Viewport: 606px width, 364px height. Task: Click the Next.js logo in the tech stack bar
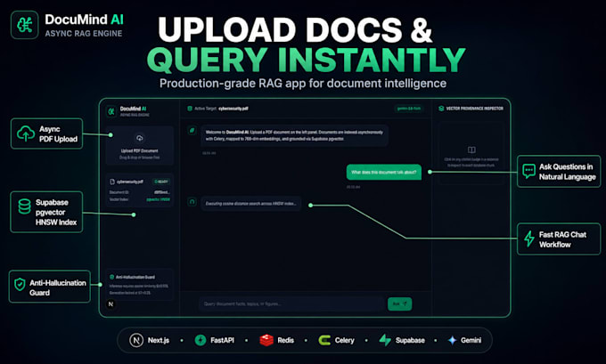(136, 340)
